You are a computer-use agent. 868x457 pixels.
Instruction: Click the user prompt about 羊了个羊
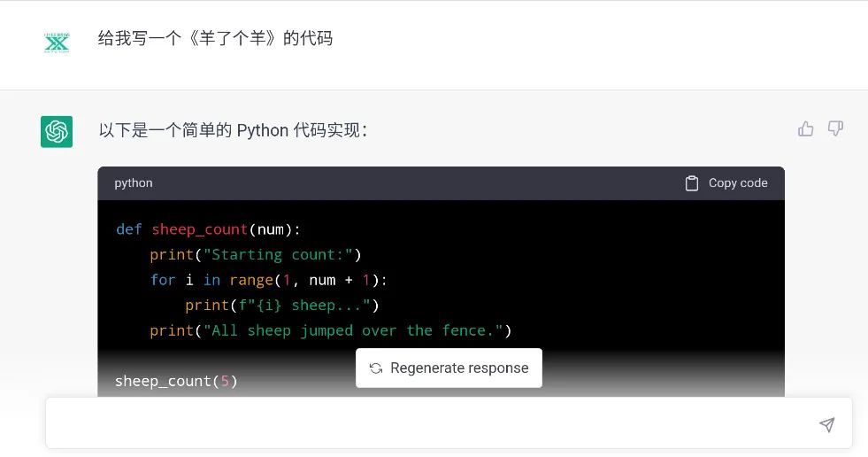click(215, 39)
